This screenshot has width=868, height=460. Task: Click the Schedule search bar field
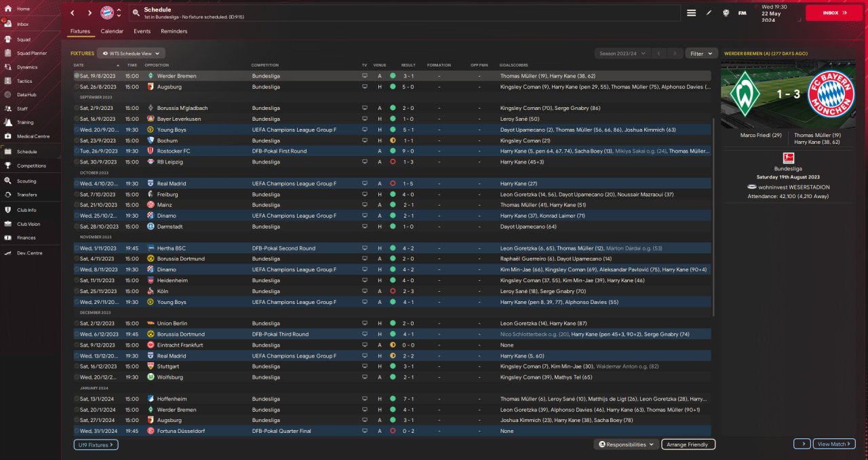tap(404, 13)
